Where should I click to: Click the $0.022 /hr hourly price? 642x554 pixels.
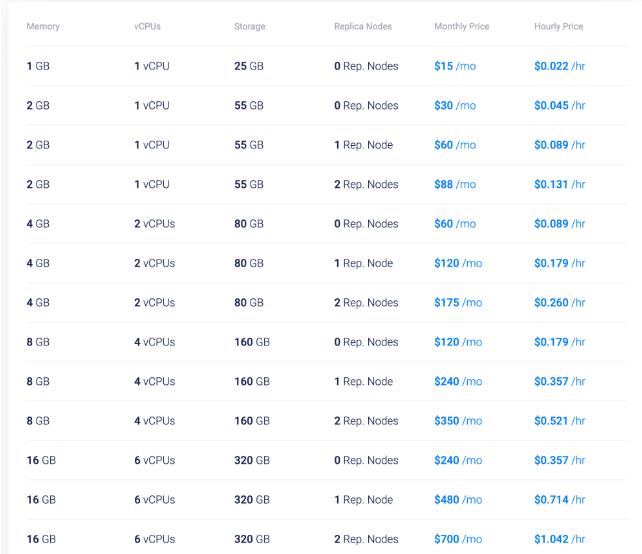point(560,66)
